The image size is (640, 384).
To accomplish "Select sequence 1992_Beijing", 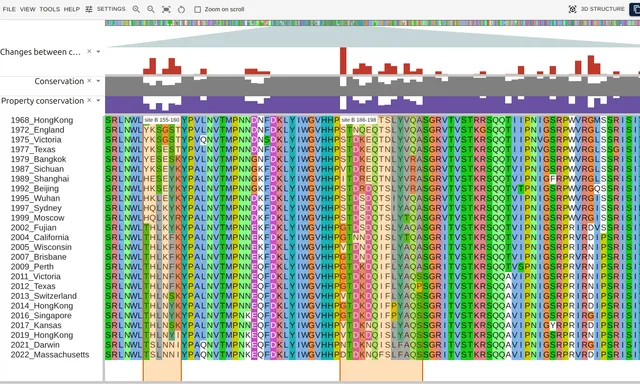I will tap(35, 189).
